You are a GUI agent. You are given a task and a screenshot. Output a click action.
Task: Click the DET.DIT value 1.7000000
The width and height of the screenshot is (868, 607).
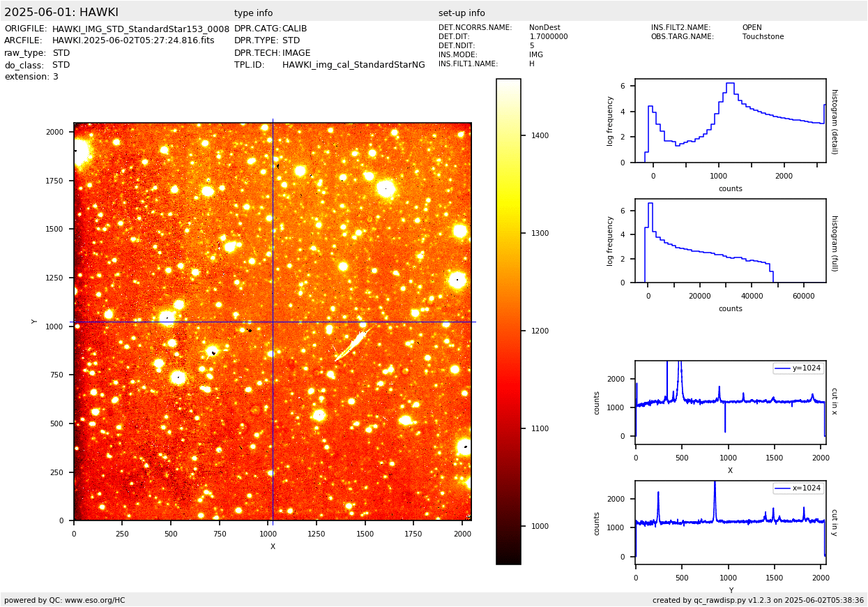click(x=549, y=37)
